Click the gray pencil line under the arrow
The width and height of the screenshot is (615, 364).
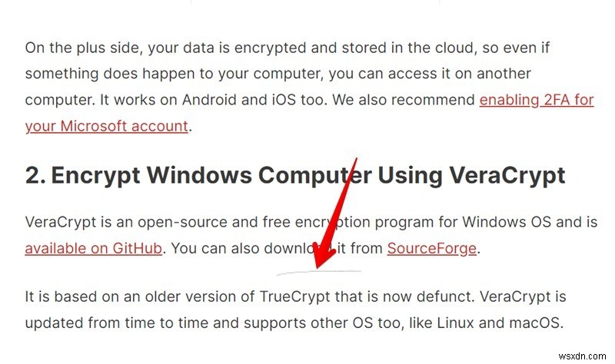click(317, 272)
